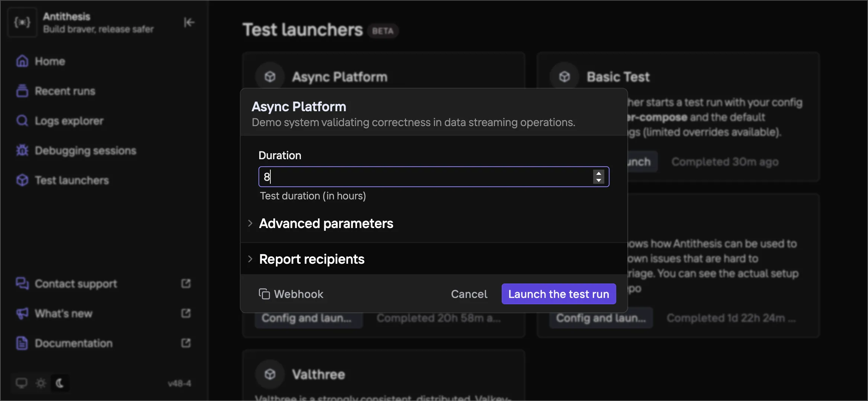Open the Home icon in sidebar
Screen dimensions: 868x401
click(22, 61)
